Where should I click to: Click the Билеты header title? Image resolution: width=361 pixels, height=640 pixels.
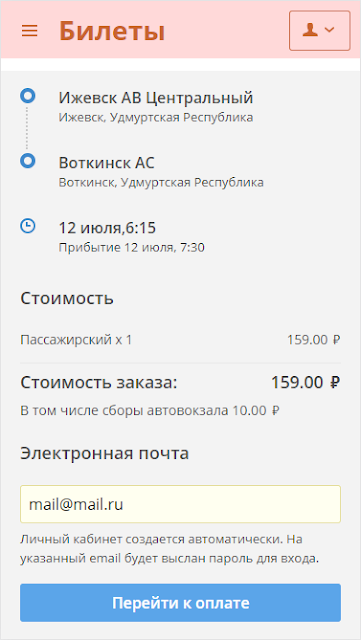tap(112, 31)
